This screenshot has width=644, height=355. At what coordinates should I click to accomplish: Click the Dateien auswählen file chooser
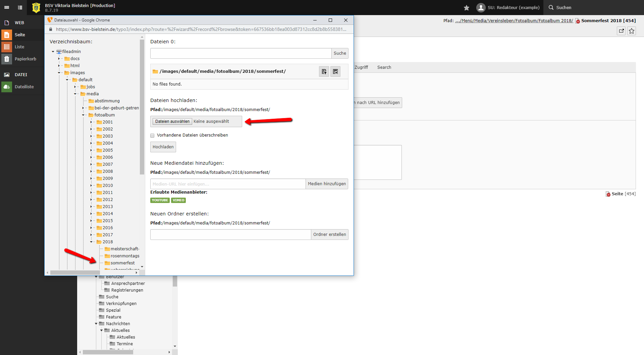(x=172, y=121)
